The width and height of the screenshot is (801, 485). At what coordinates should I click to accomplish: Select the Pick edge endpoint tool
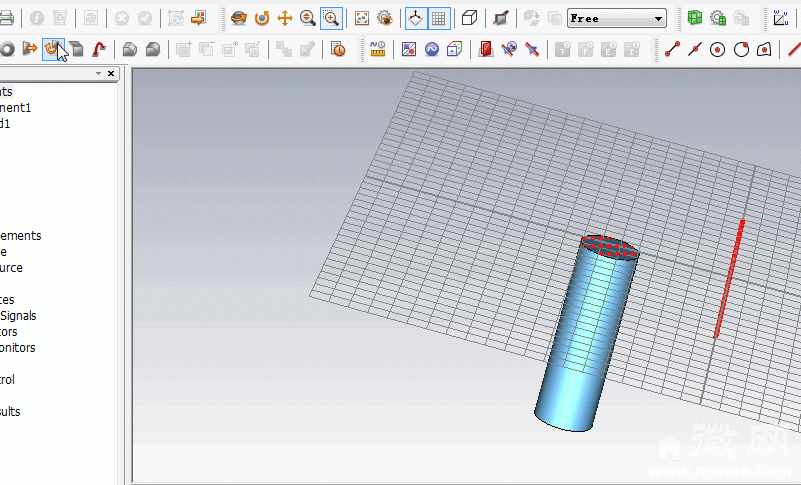click(672, 50)
